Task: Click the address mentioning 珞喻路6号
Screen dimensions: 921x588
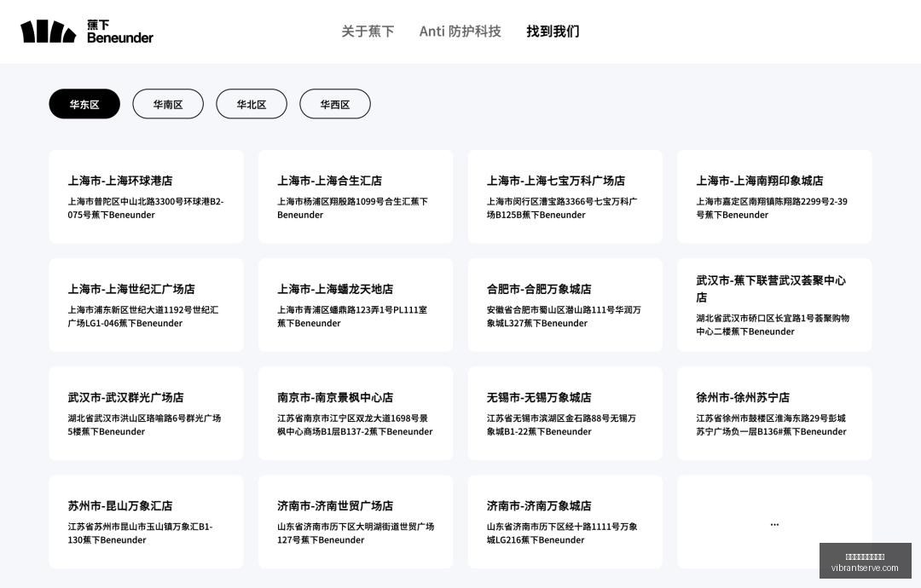Action: (144, 425)
